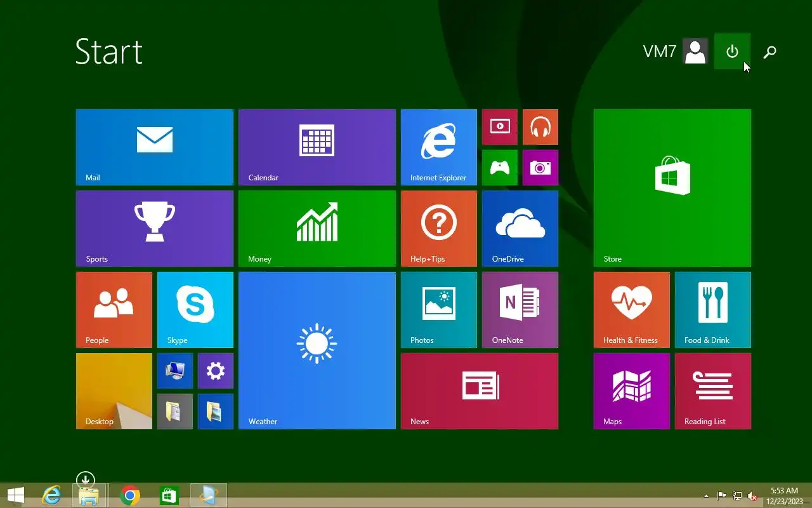Open Internet Explorer from the taskbar
The image size is (812, 508).
tap(51, 495)
